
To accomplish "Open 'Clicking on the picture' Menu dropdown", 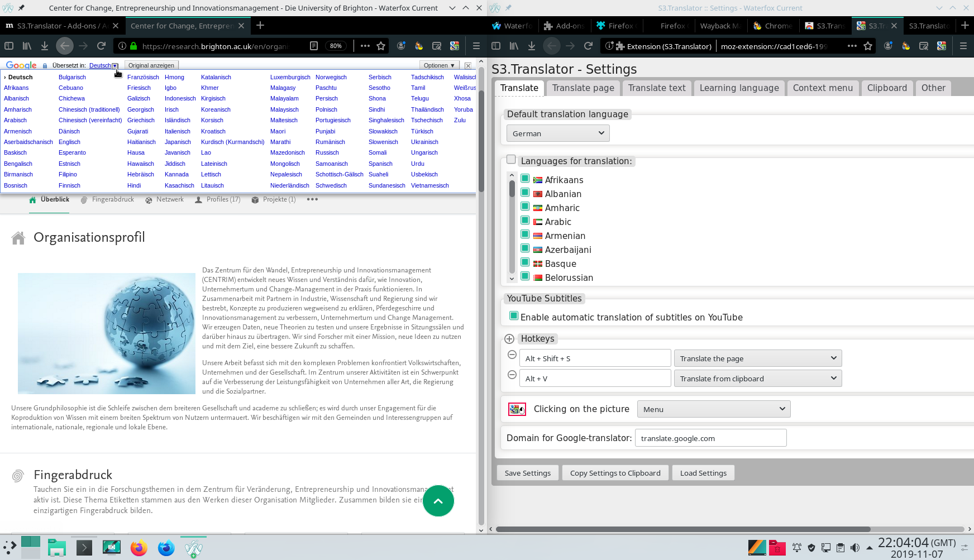I will (714, 409).
